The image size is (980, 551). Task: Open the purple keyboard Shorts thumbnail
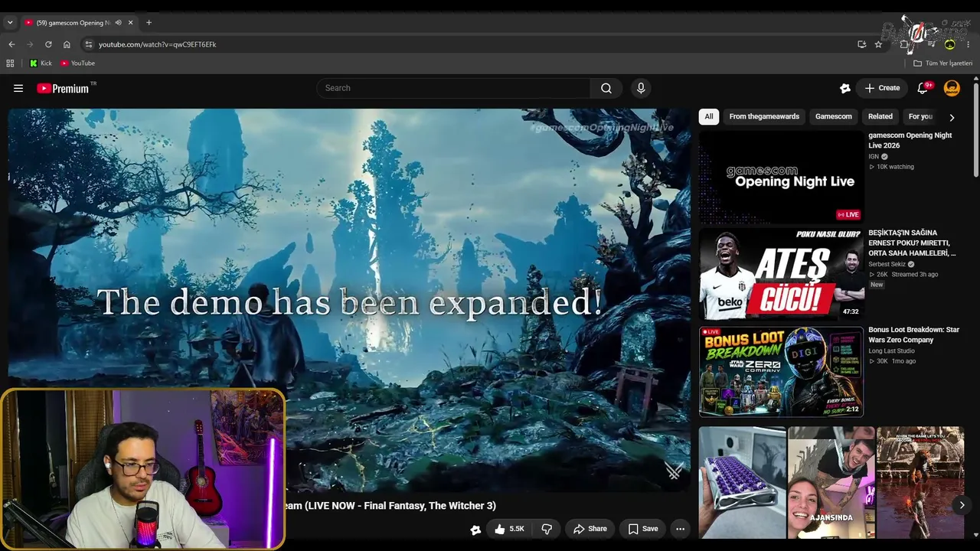pos(743,483)
